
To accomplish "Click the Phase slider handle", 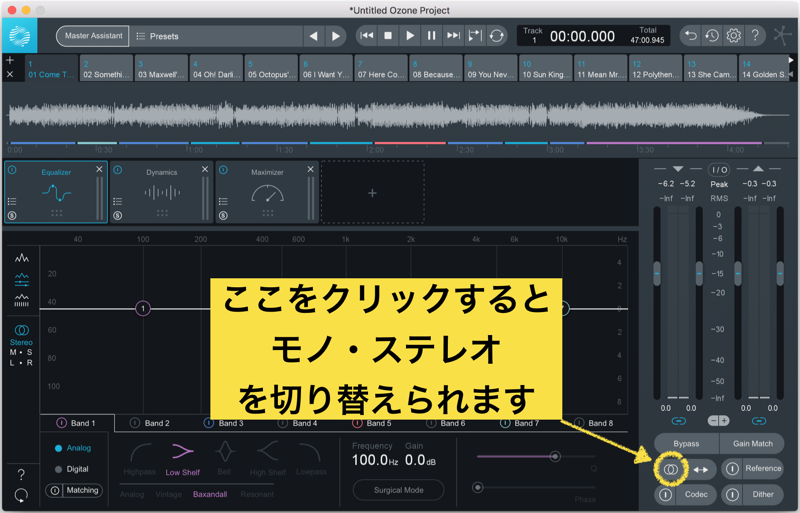I will [478, 487].
